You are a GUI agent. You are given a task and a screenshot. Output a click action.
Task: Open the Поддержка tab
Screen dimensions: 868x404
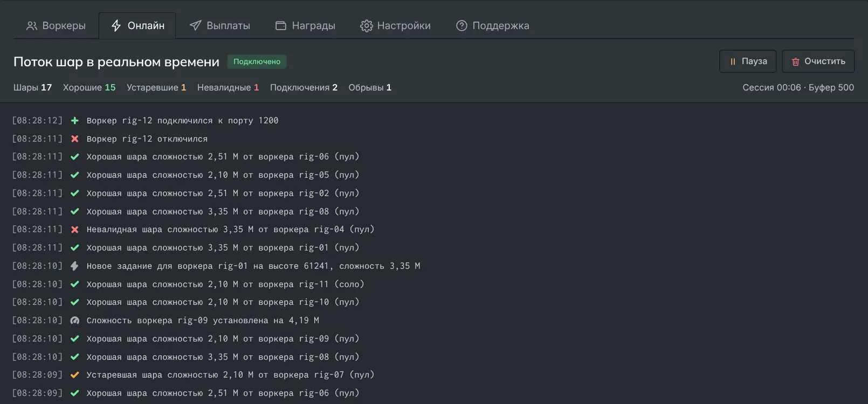[493, 26]
